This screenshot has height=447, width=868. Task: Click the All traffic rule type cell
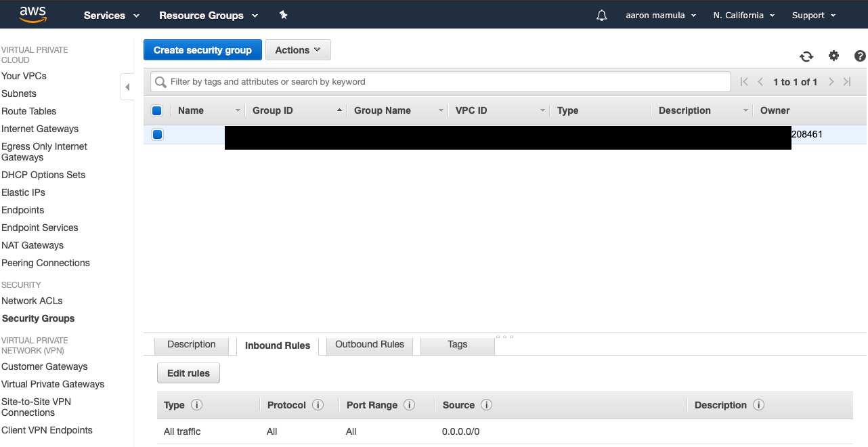[x=182, y=431]
